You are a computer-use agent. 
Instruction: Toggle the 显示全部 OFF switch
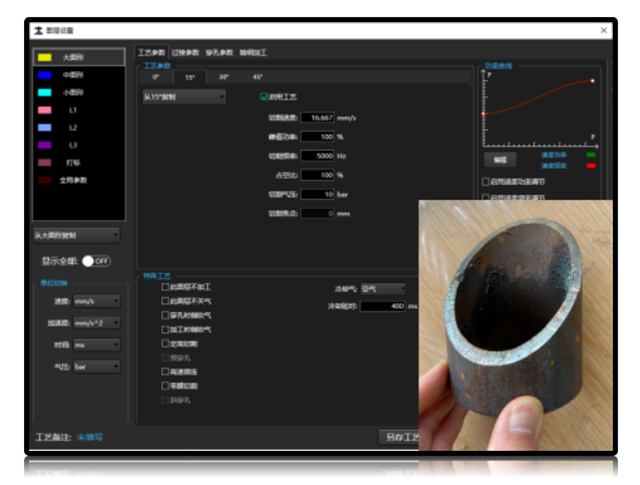pos(96,261)
